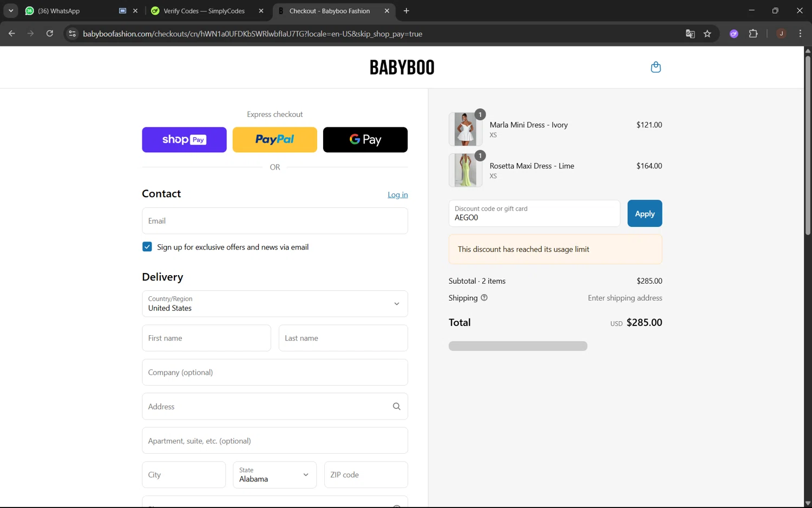Click the translate page icon
This screenshot has height=508, width=812.
point(690,34)
